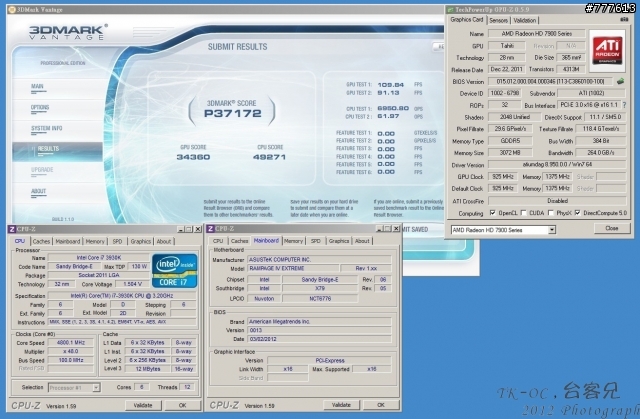Open SYSTEM INFO in 3DMark sidebar
The height and width of the screenshot is (419, 640).
47,129
